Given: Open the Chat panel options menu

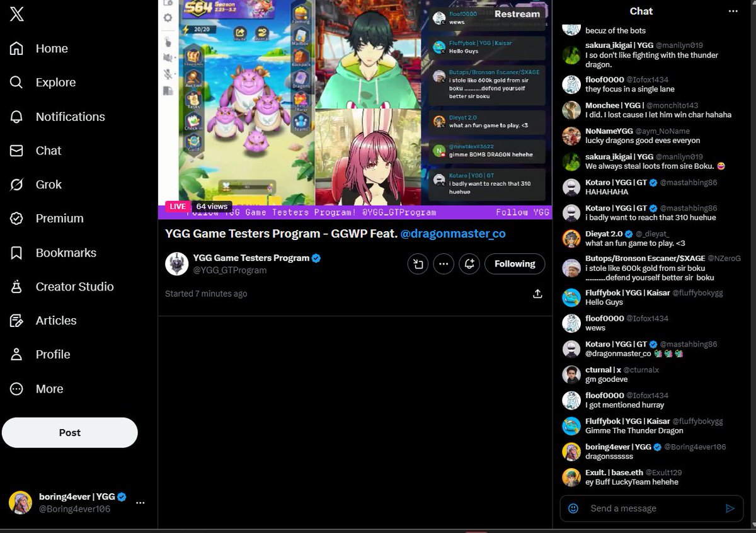Looking at the screenshot, I should click(733, 11).
